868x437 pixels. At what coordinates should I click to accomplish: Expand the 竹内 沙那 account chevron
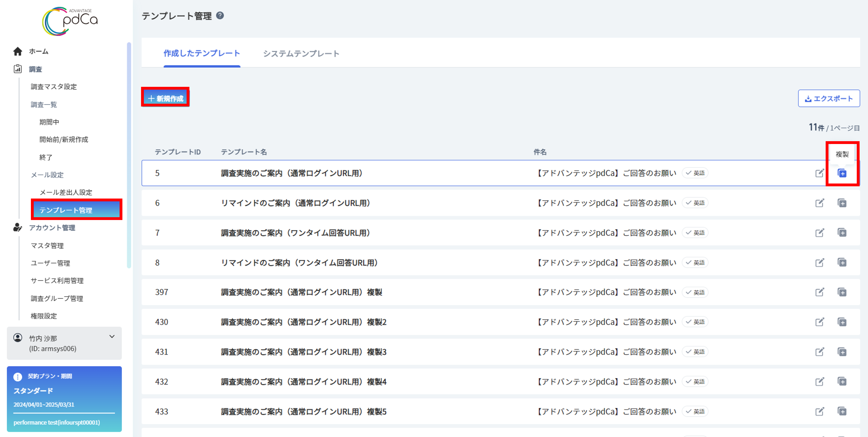point(112,337)
